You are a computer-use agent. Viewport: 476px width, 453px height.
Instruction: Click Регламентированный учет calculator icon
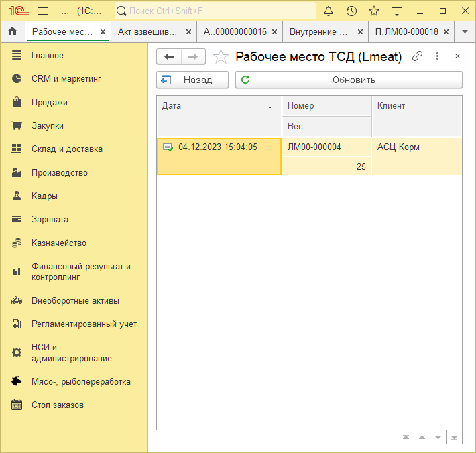17,324
